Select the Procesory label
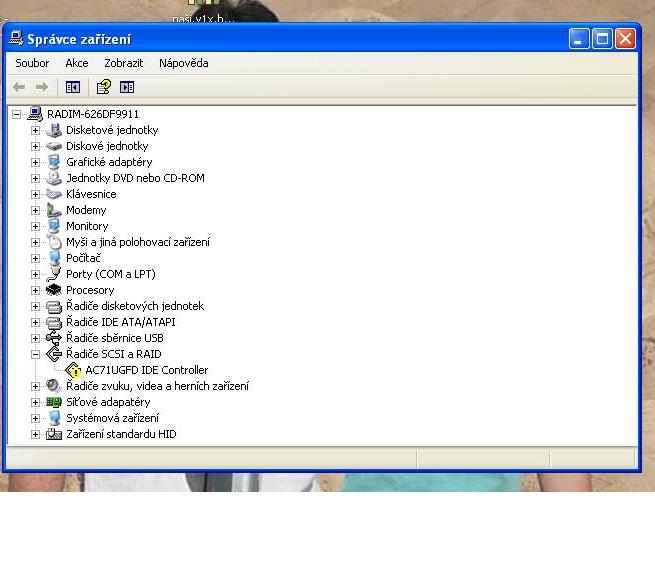655x577 pixels. 90,290
